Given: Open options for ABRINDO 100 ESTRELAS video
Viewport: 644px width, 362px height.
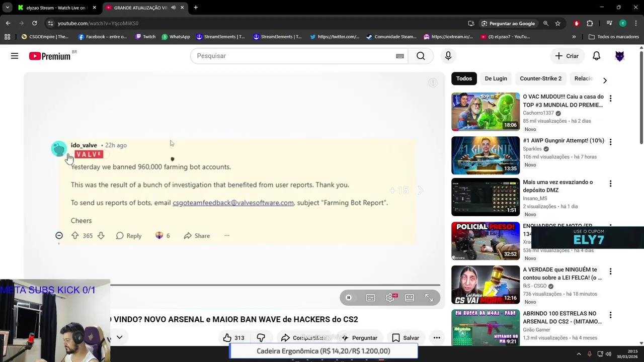Looking at the screenshot, I should 610,315.
